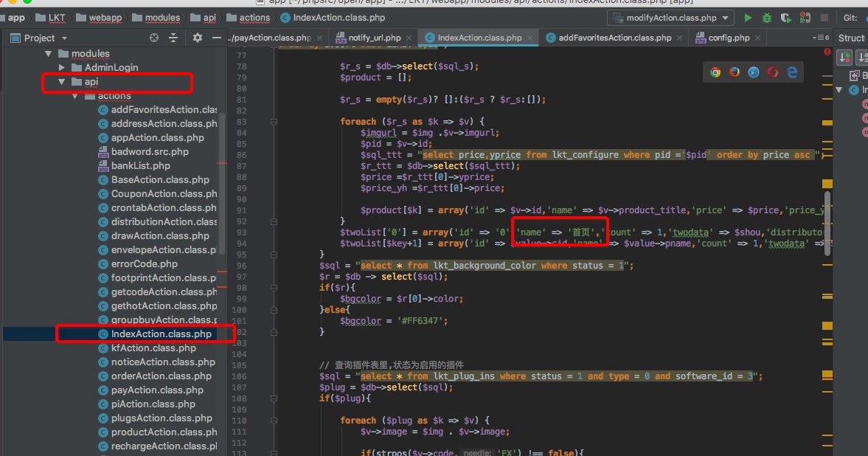Open in Opera browser icon
Screen dimensions: 868x456
(773, 72)
